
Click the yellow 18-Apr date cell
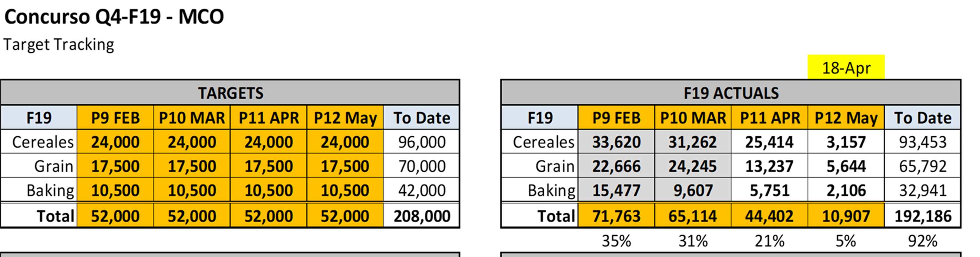point(846,68)
